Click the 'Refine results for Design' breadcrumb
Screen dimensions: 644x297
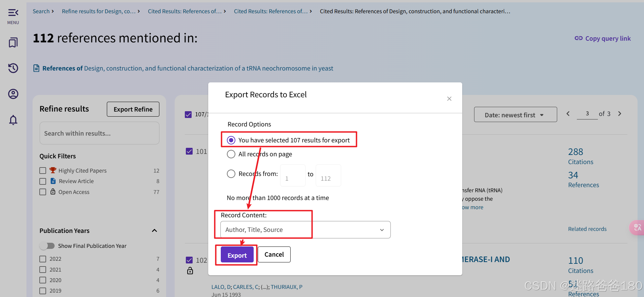99,11
